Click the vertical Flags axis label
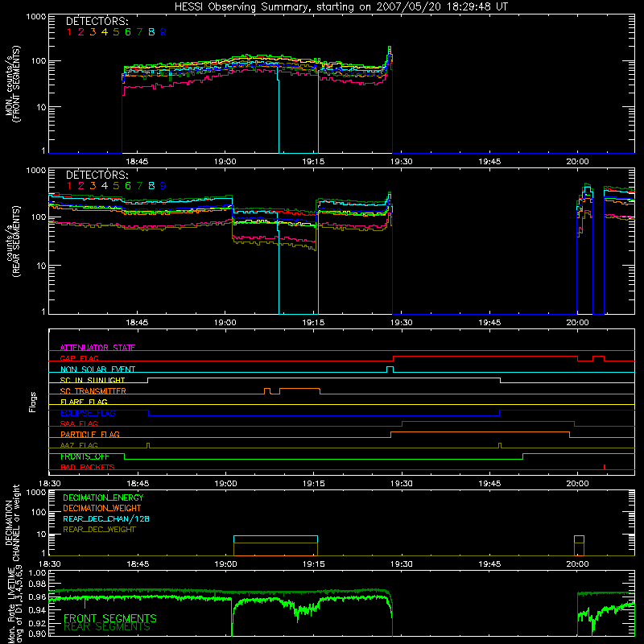This screenshot has height=644, width=644. coord(32,402)
